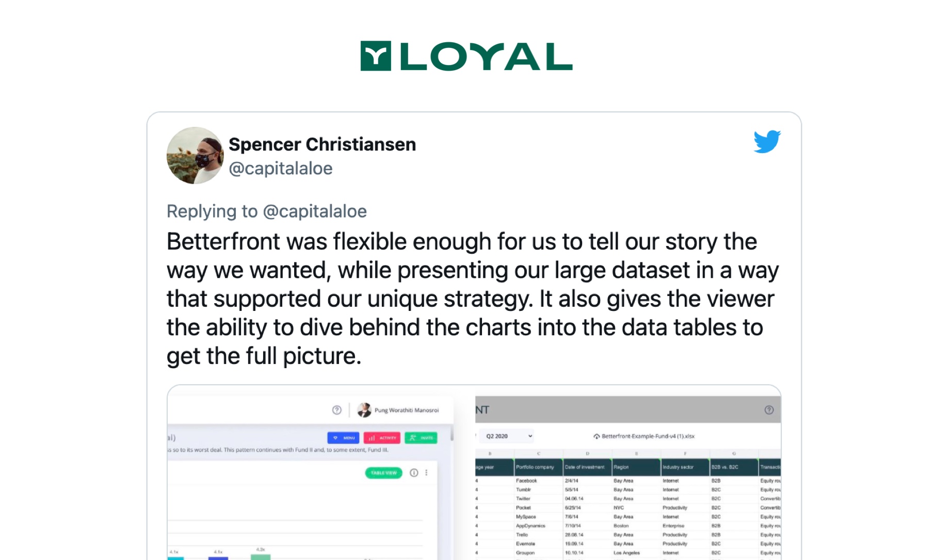Open Spencer Christiansen's profile avatar
This screenshot has height=560, width=934.
pyautogui.click(x=195, y=155)
